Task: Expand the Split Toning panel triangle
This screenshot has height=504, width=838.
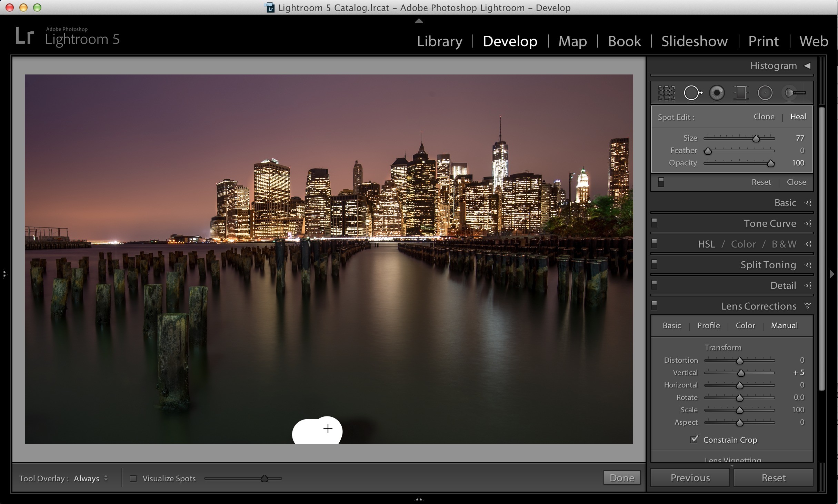Action: tap(808, 265)
